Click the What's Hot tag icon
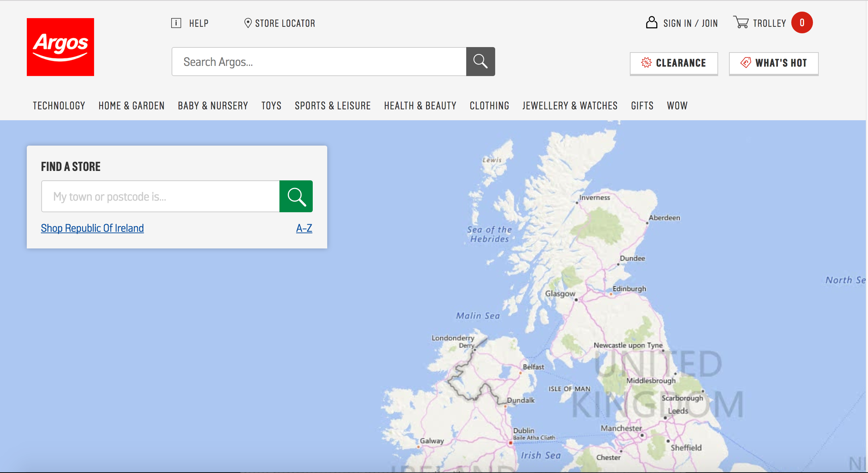The height and width of the screenshot is (473, 868). coord(746,63)
